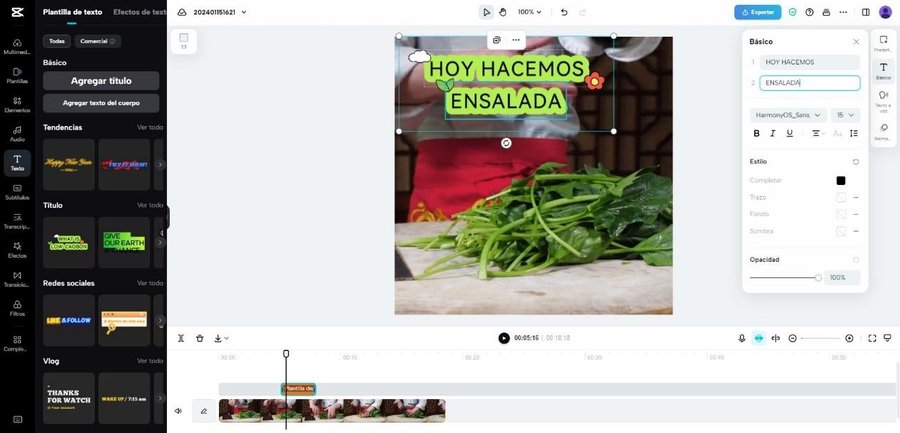Open fullscreen preview icon in timeline bar
Screen dimensions: 900x433
(x=872, y=338)
